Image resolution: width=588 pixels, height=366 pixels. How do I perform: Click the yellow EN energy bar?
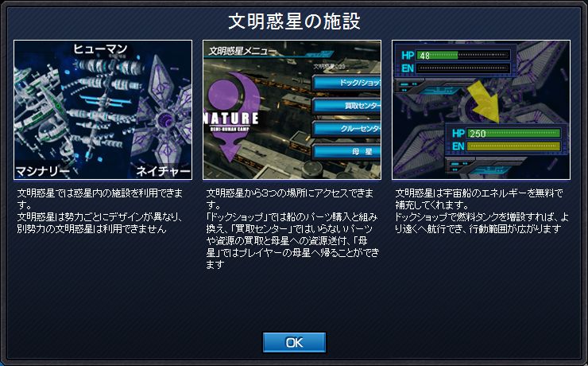pos(513,146)
